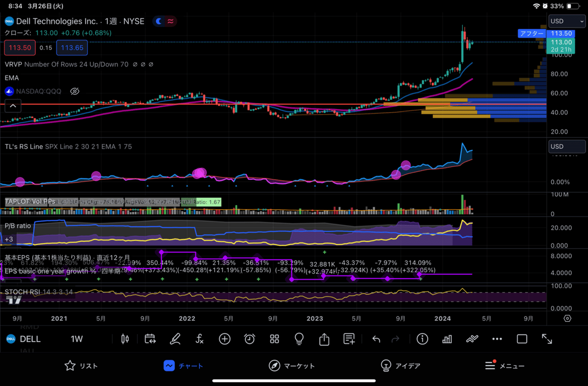Select the EMA indicator legend
Viewport: 588px width, 386px height.
(x=12, y=78)
